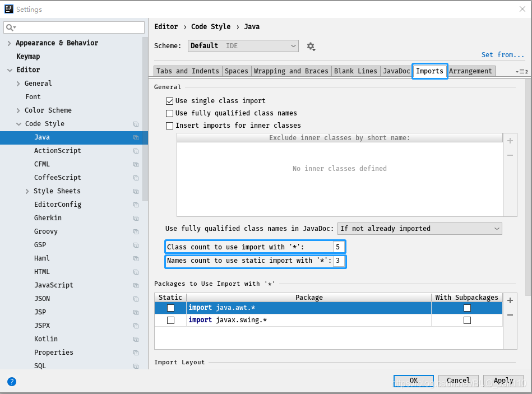The width and height of the screenshot is (532, 394).
Task: Click the settings search field
Action: (73, 27)
